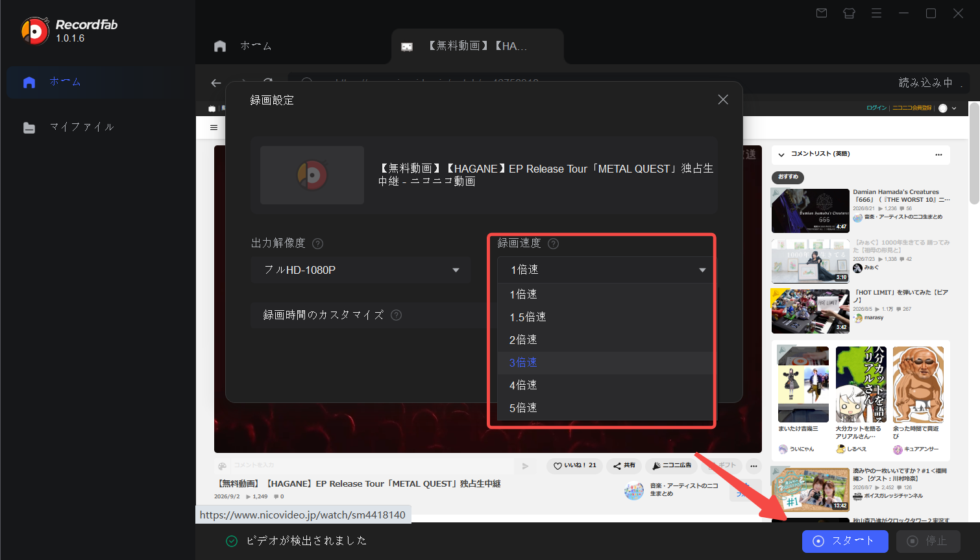Click the 停止 button
Viewport: 980px width, 560px height.
[928, 541]
